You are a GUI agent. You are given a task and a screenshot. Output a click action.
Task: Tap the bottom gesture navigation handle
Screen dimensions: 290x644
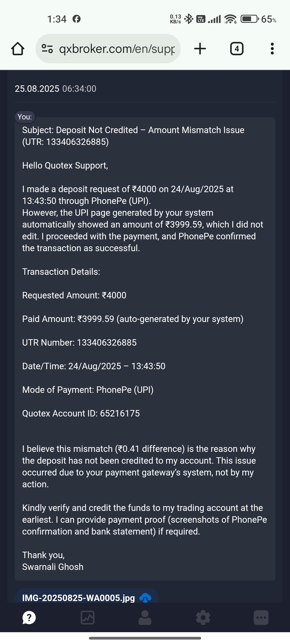tap(145, 638)
